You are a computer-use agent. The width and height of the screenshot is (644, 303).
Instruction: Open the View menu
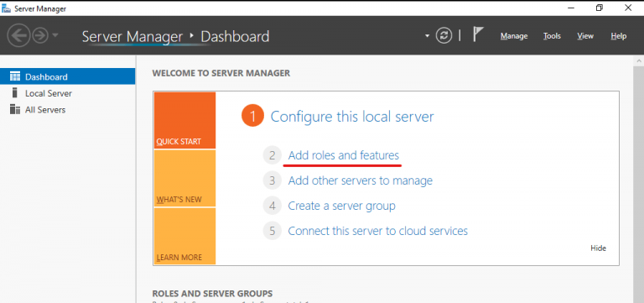[585, 36]
